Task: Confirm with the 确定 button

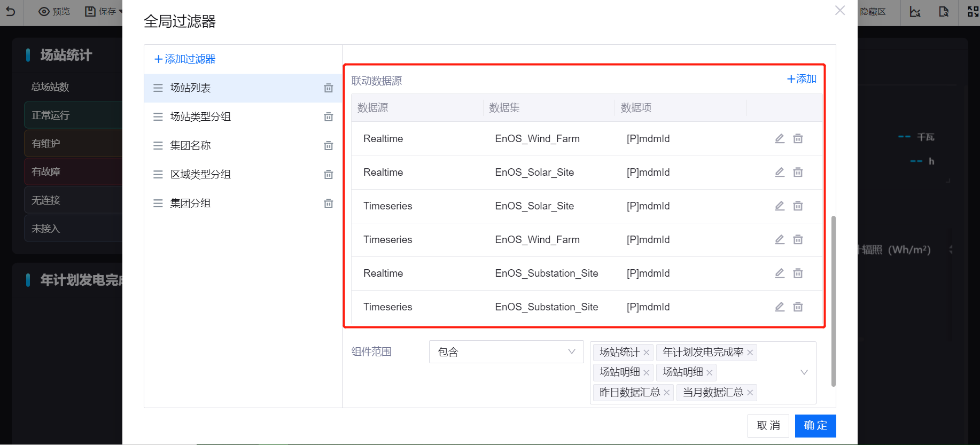Action: pyautogui.click(x=815, y=426)
